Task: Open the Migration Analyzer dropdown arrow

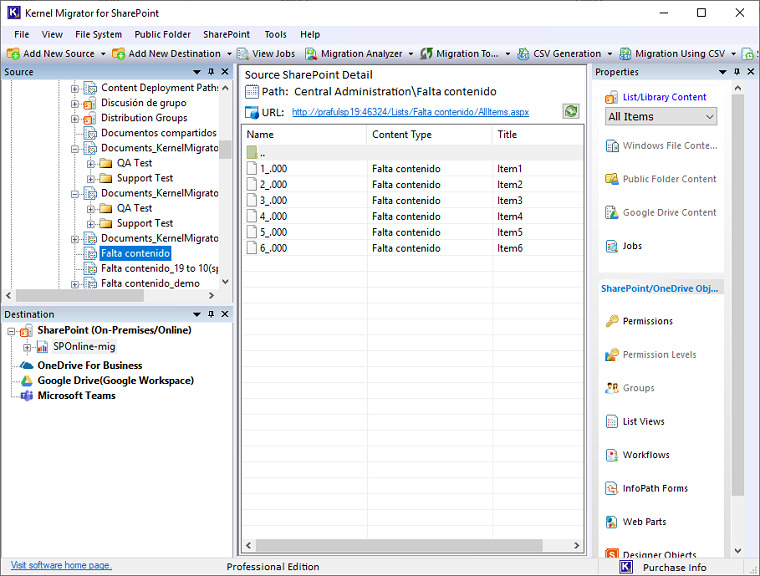Action: [411, 54]
